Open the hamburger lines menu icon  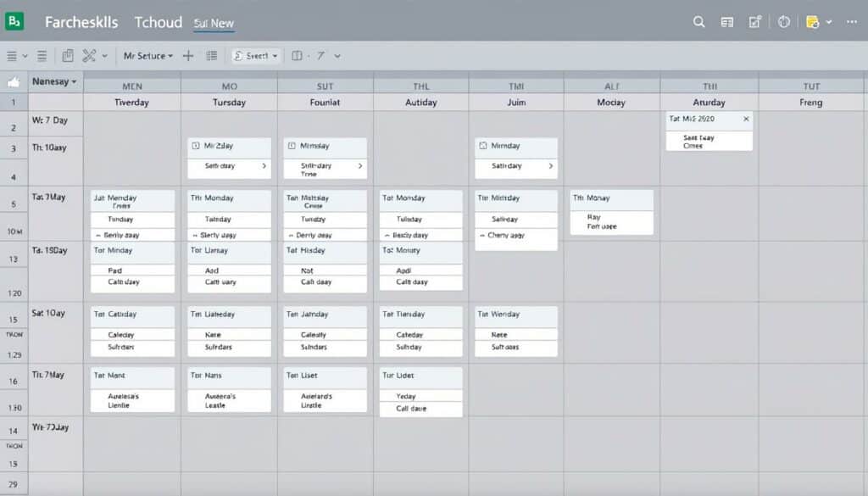pyautogui.click(x=12, y=56)
